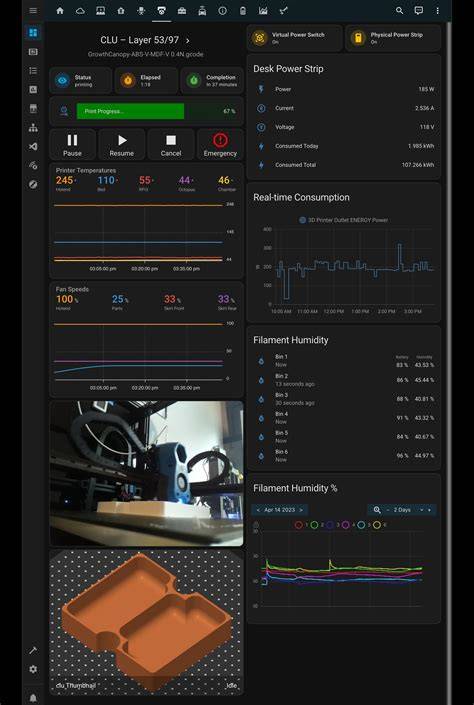The width and height of the screenshot is (474, 705).
Task: Open the Chamber temperature 46 reading
Action: tap(226, 183)
